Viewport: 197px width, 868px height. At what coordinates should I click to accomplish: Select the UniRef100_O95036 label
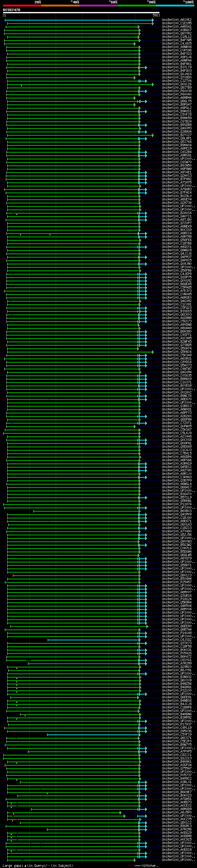[x=177, y=731]
